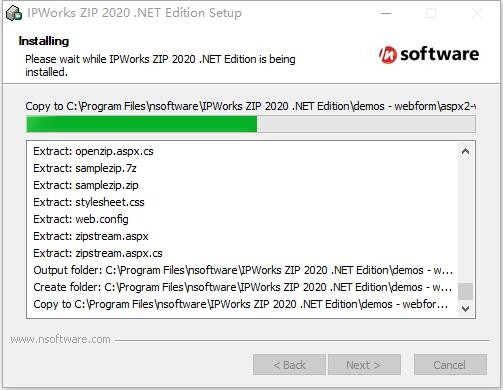Select the 'Create folder' log line
Viewport: 503px width, 390px height.
click(x=242, y=287)
